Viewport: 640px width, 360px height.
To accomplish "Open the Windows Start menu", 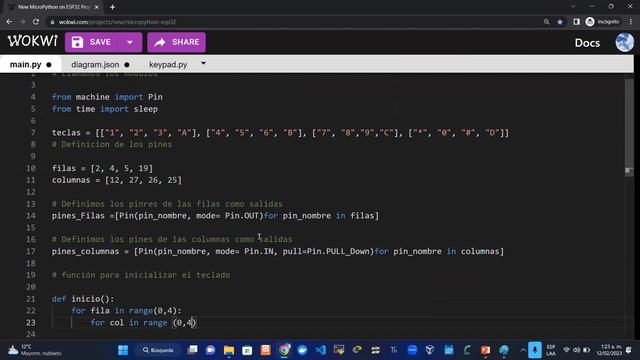I will tap(123, 350).
